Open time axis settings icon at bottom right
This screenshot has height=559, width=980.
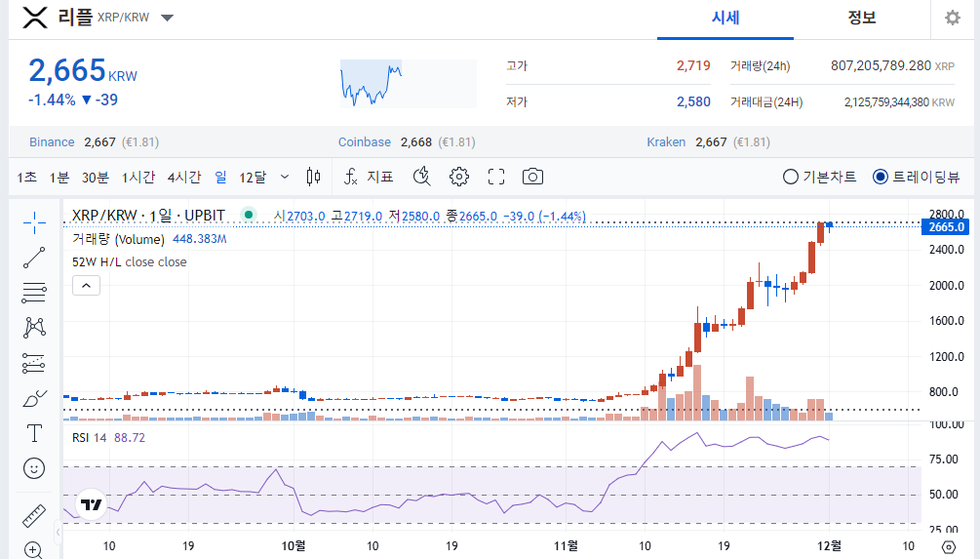949,547
